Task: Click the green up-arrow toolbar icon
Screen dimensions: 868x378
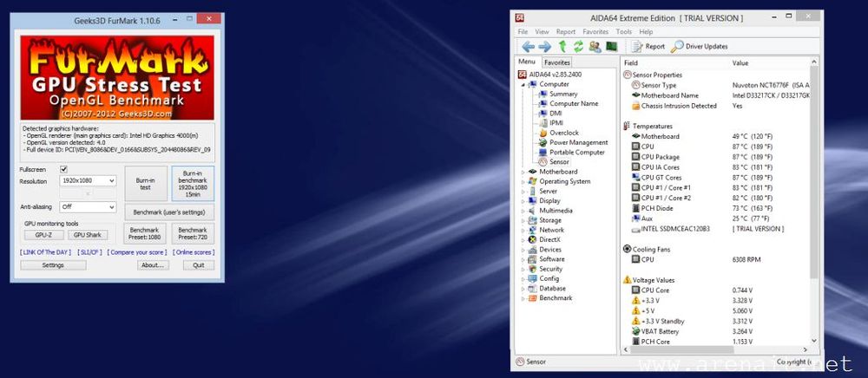Action: 562,46
